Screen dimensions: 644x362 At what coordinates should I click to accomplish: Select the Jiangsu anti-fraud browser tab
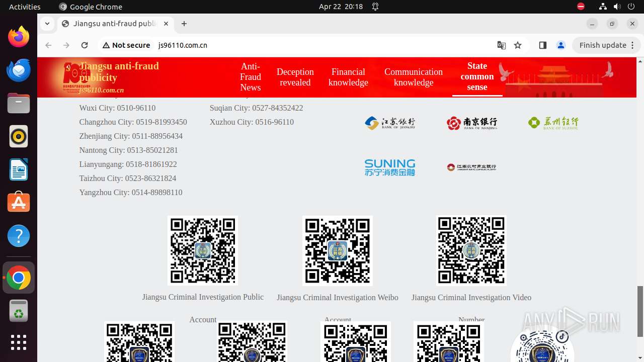(x=115, y=24)
